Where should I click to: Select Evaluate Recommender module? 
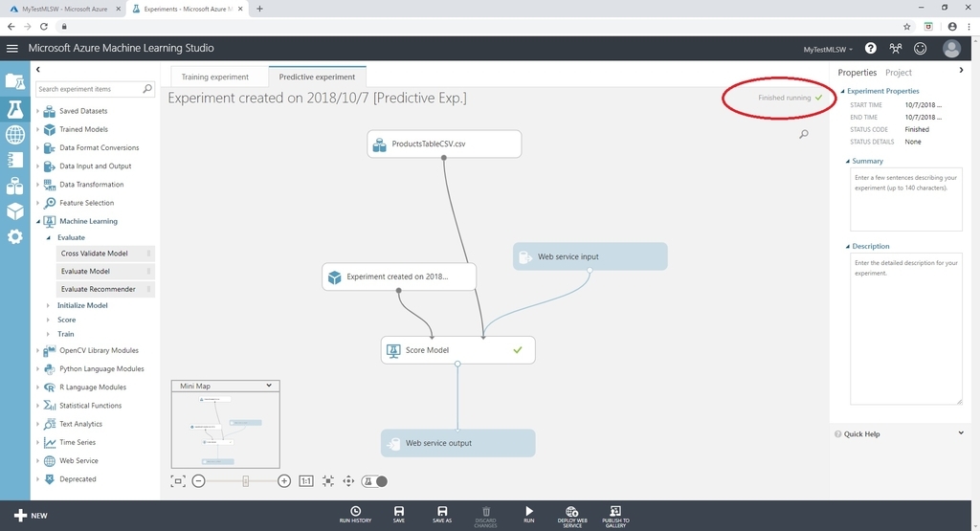coord(105,289)
